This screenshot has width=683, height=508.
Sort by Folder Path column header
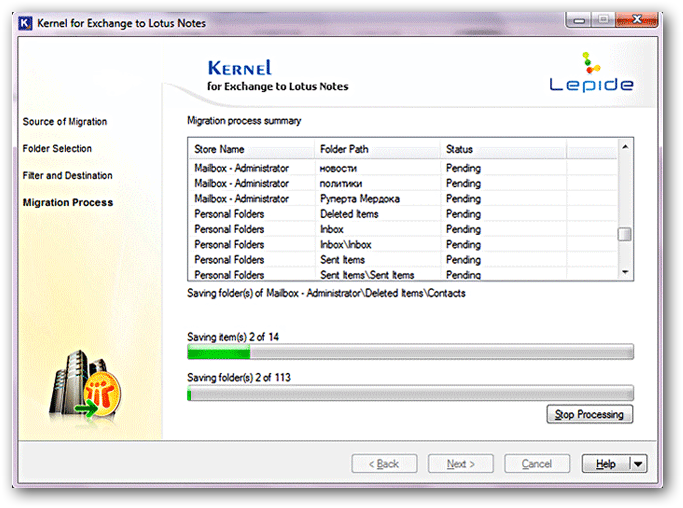(377, 149)
